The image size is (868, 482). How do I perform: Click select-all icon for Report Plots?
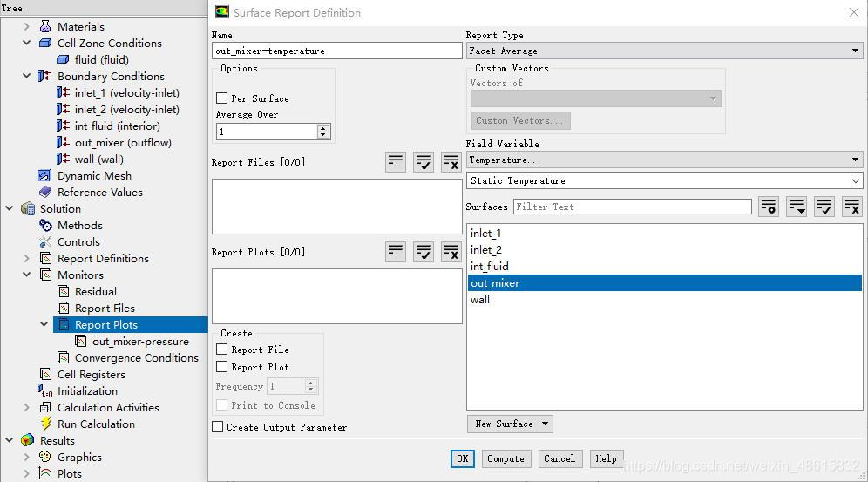tap(424, 251)
